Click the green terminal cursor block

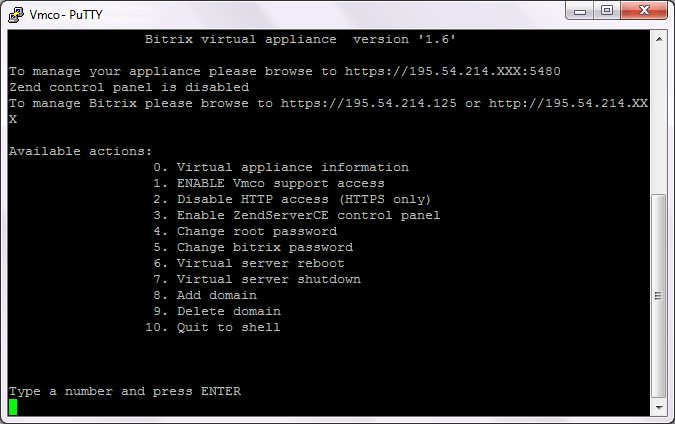[x=13, y=406]
